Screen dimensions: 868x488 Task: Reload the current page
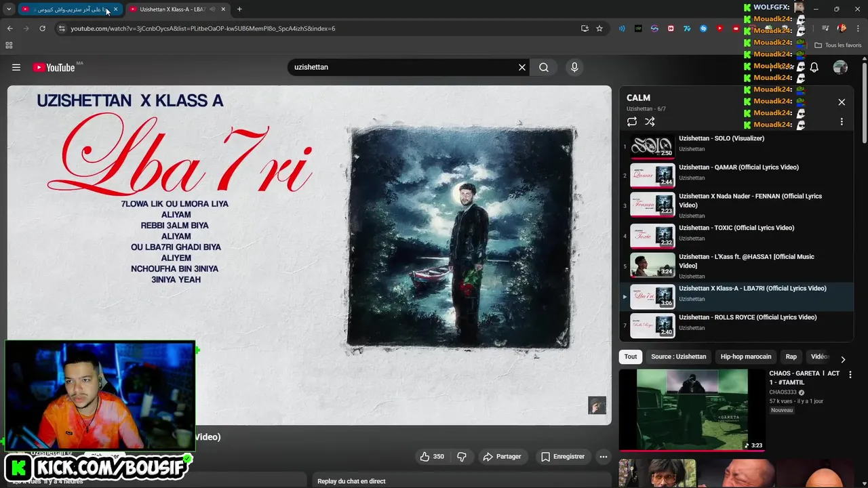click(x=42, y=28)
